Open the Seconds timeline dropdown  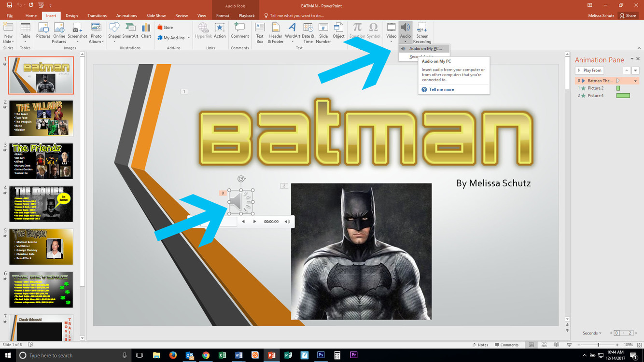click(592, 333)
